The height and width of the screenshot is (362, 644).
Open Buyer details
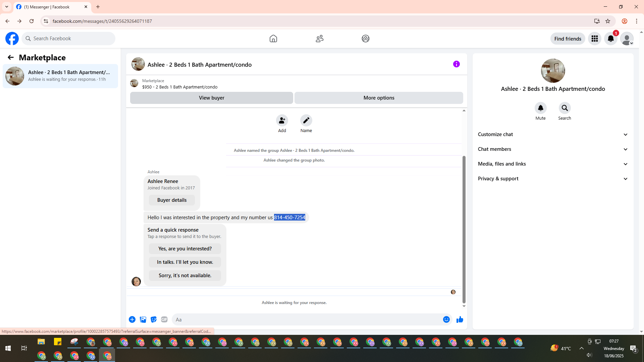point(172,200)
